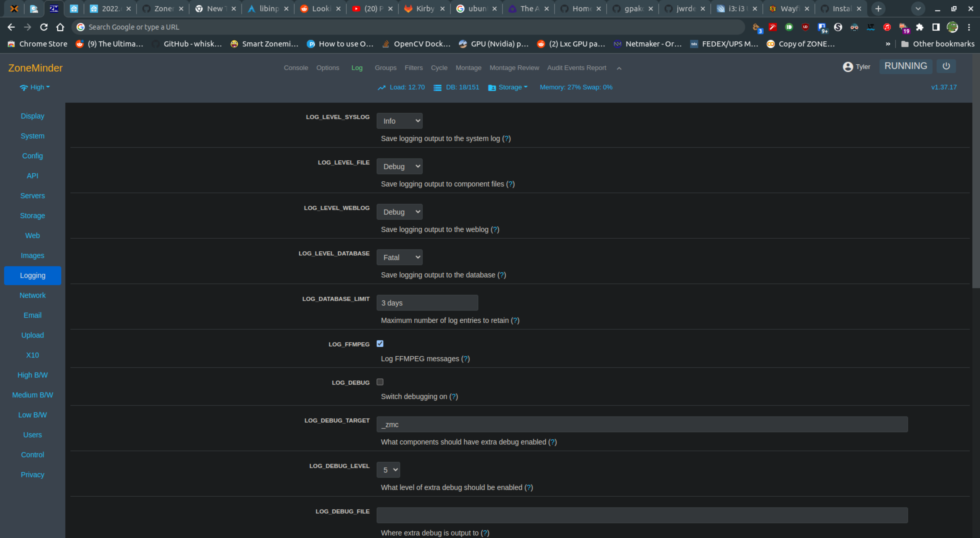The width and height of the screenshot is (980, 538).
Task: Switch to the Network options tab
Action: pos(32,296)
